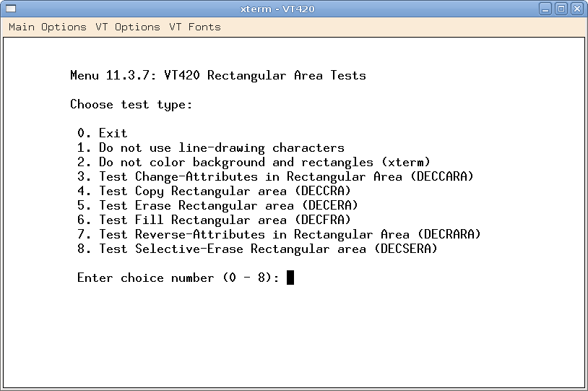The height and width of the screenshot is (391, 588).
Task: Open the VT Options menu
Action: (128, 27)
